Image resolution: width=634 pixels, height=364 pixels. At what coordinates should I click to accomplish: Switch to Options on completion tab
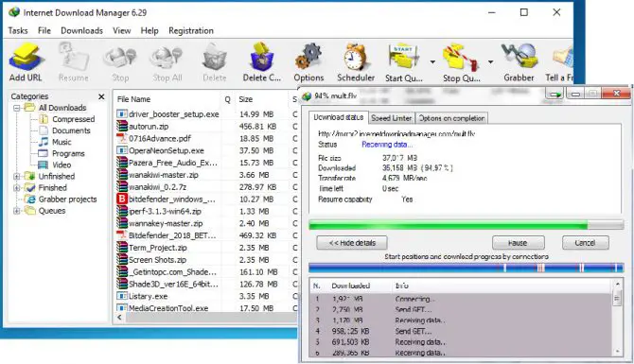coord(451,118)
